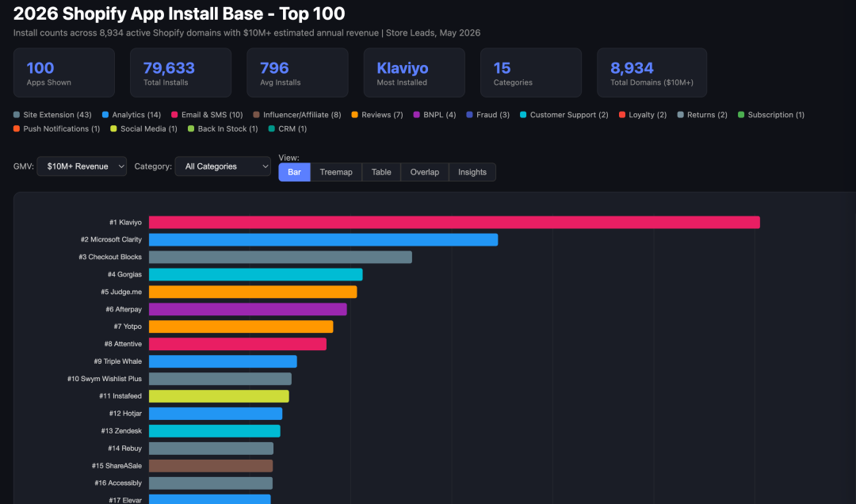Image resolution: width=856 pixels, height=504 pixels.
Task: Click Push Notifications legend color swatch
Action: pyautogui.click(x=17, y=129)
